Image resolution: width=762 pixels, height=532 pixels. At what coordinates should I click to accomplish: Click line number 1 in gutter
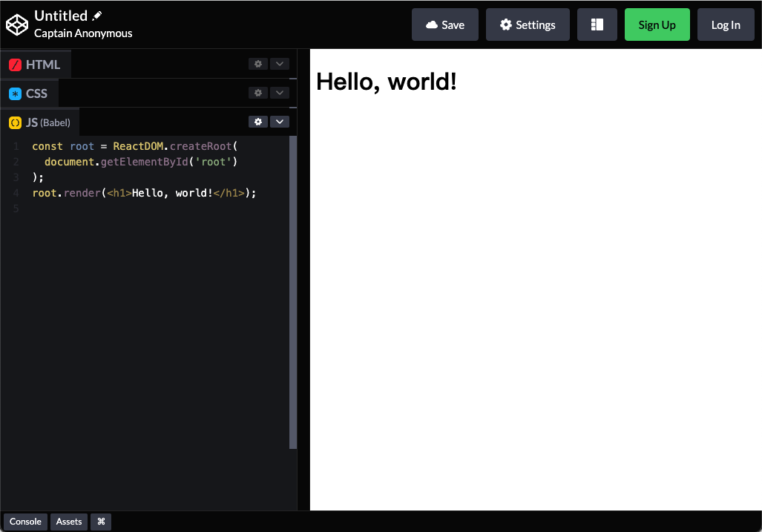coord(16,146)
